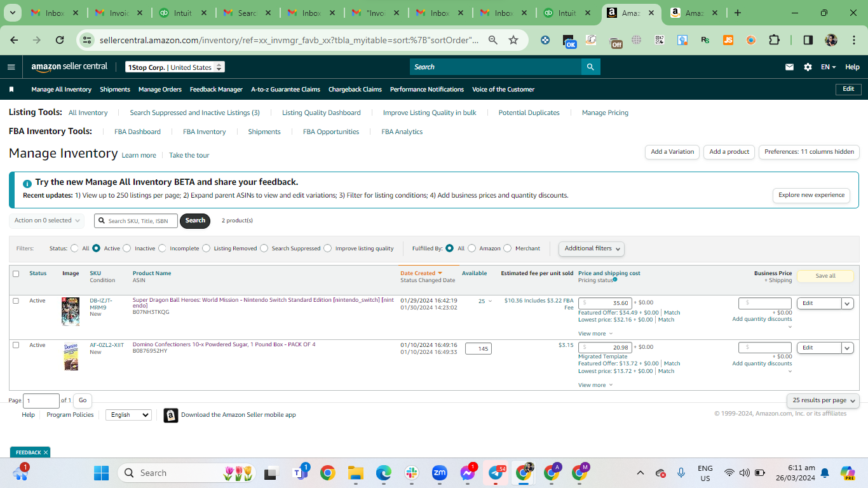Screen dimensions: 868x488
Task: Click the Amazon Seller mobile app icon
Action: (x=171, y=415)
